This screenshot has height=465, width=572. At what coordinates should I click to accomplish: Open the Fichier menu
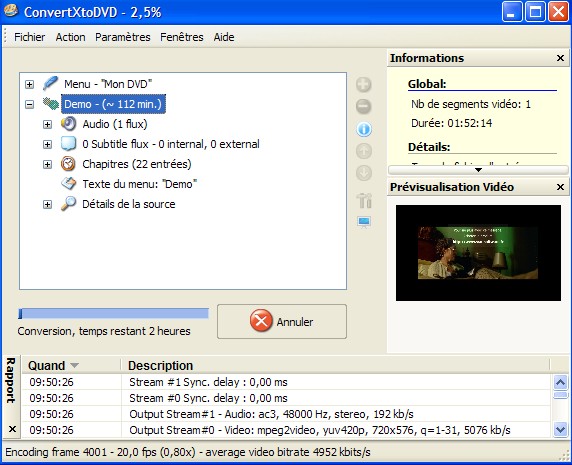pos(30,37)
